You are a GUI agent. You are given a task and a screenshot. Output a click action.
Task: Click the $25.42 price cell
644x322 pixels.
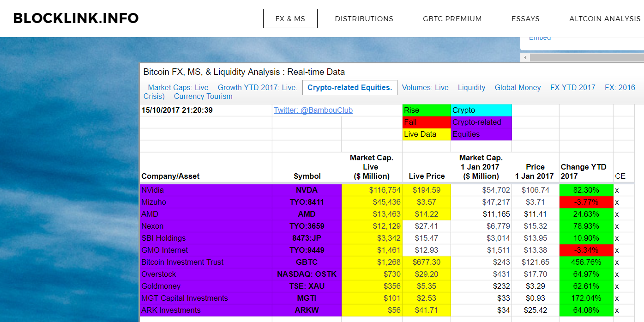pos(536,310)
